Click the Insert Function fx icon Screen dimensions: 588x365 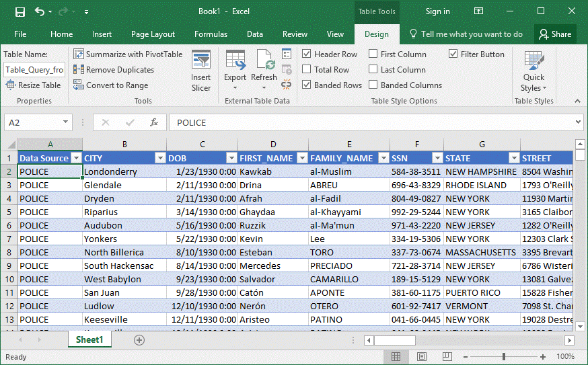tap(154, 122)
